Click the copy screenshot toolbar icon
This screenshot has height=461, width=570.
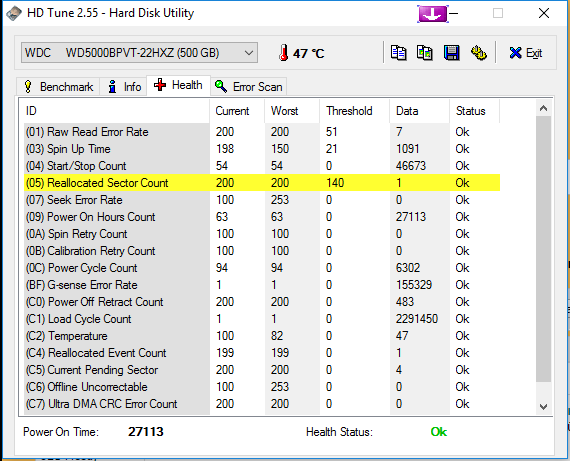(x=425, y=53)
